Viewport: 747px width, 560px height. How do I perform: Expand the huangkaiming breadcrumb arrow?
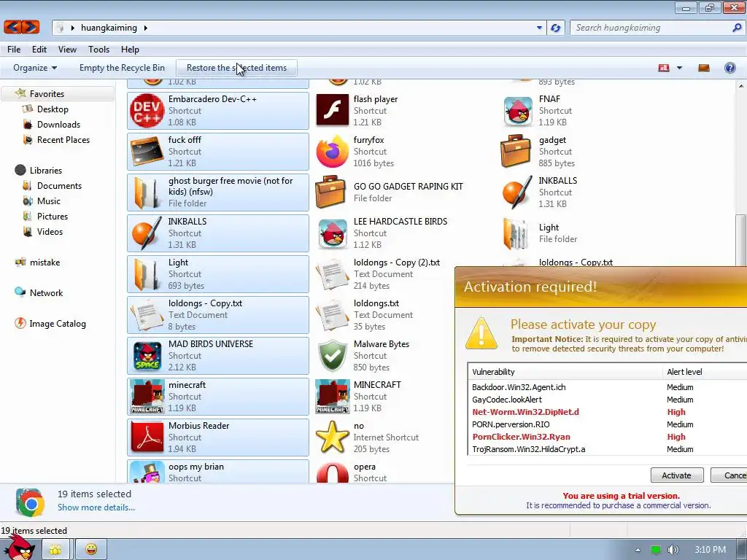(x=145, y=28)
